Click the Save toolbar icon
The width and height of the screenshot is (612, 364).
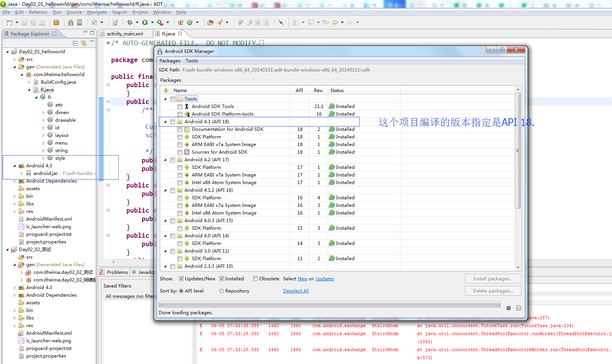[x=24, y=22]
